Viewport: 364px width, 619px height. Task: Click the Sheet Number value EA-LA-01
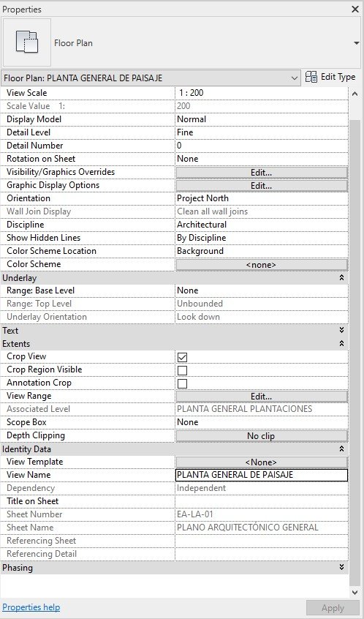(x=195, y=514)
